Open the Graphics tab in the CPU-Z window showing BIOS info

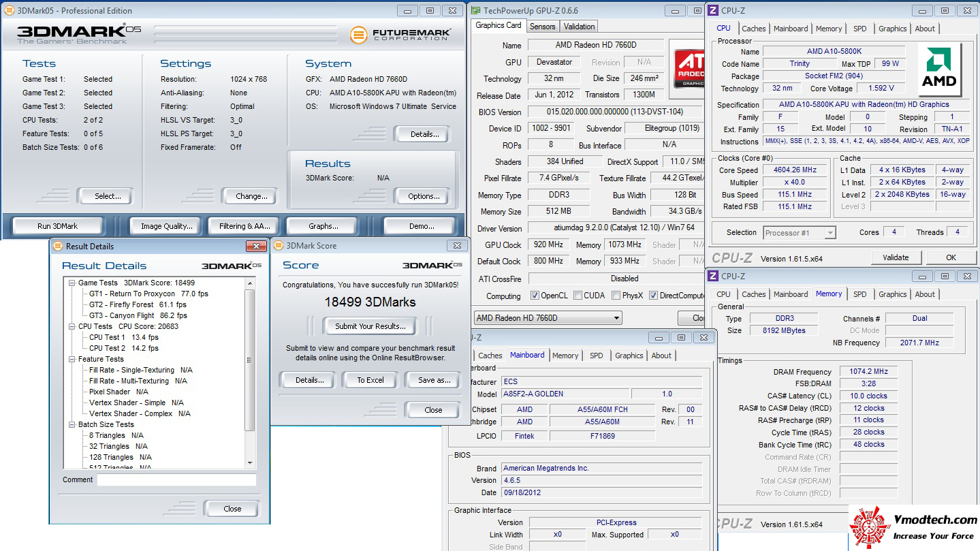pos(629,356)
